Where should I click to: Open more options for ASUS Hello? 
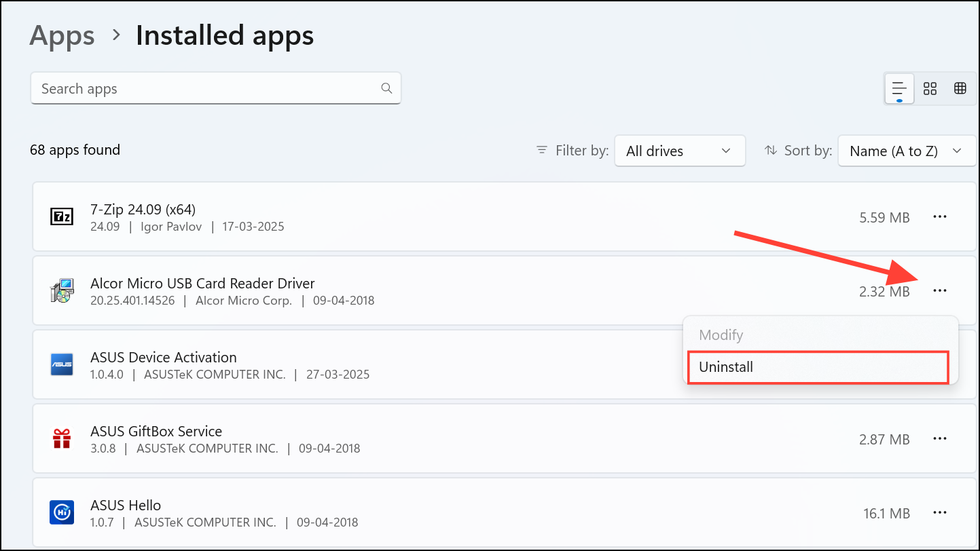[x=939, y=512]
